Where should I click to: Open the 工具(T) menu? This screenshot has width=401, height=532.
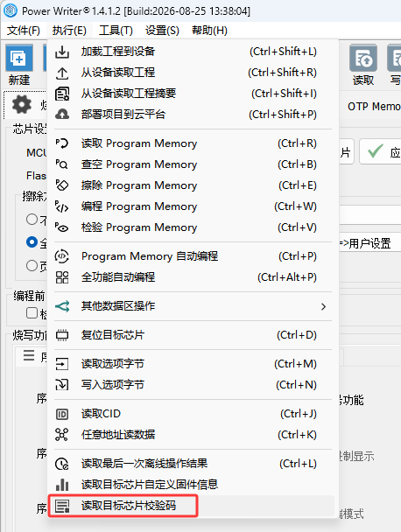pos(116,31)
